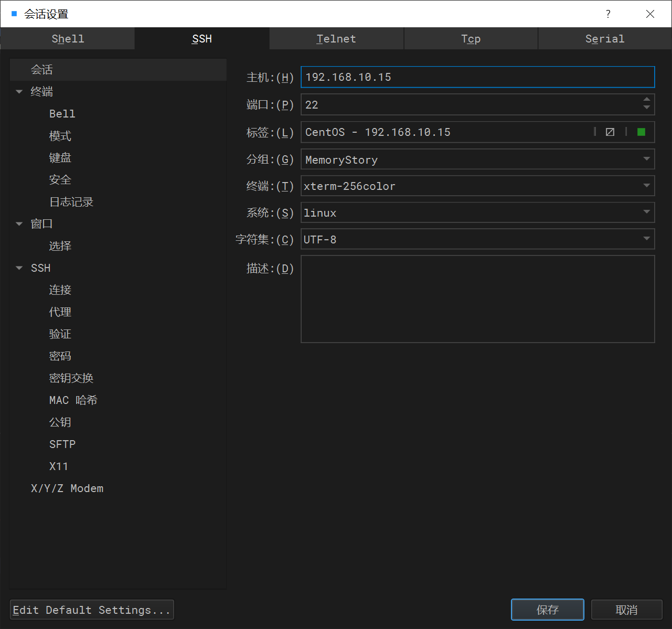This screenshot has width=672, height=629.
Task: Switch to the Shell tab
Action: click(x=68, y=39)
